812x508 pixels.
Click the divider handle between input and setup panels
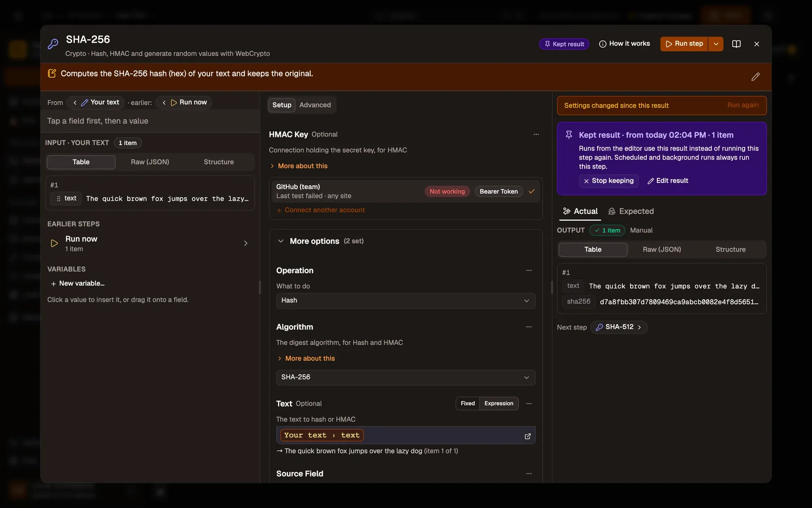pyautogui.click(x=260, y=287)
